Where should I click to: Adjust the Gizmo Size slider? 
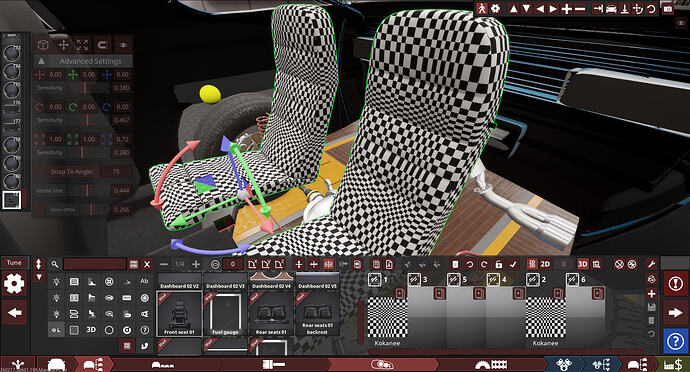[88, 191]
